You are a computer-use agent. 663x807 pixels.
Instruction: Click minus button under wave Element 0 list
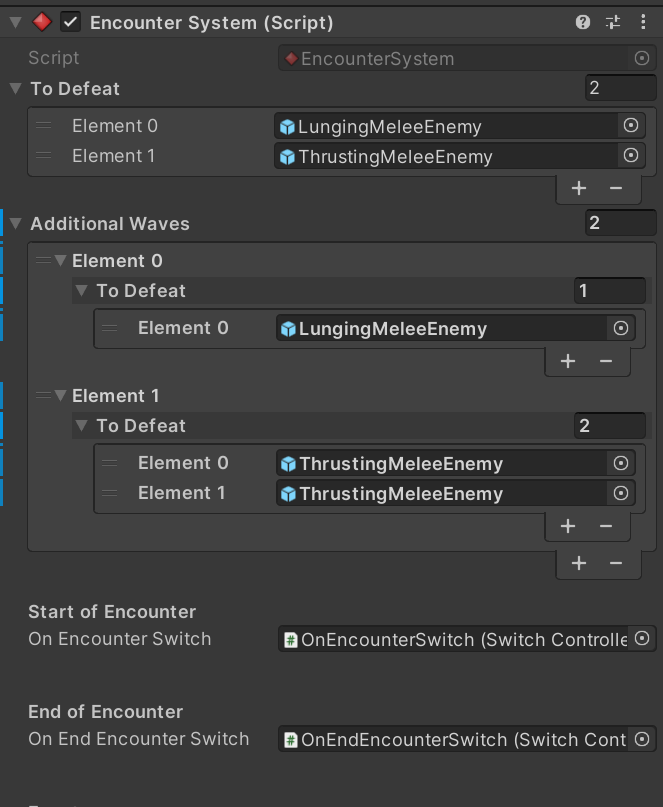pyautogui.click(x=606, y=361)
